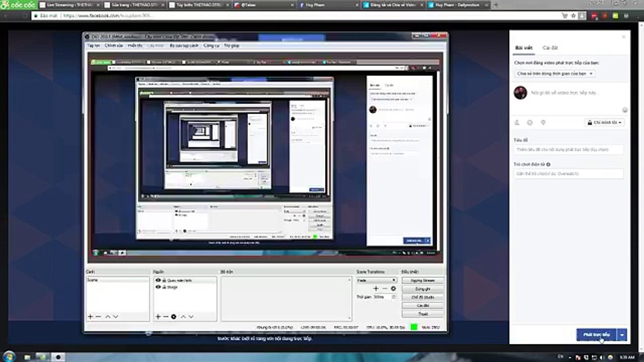
Task: Click the feeling/activity smiley icon
Action: pyautogui.click(x=530, y=122)
